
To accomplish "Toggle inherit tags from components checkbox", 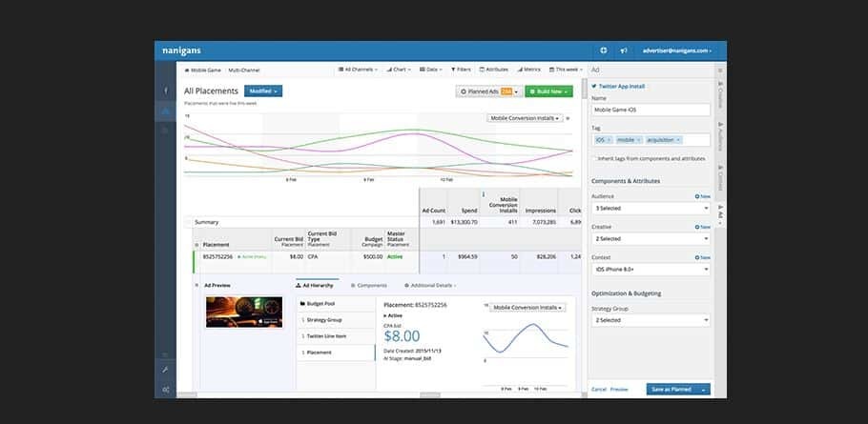I will 595,158.
